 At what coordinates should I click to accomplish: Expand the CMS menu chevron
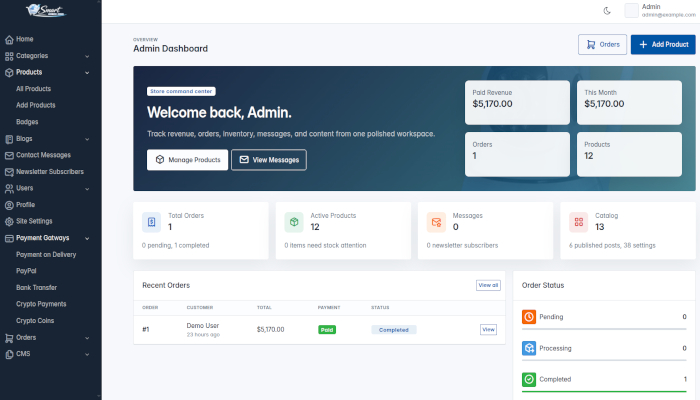[x=87, y=354]
